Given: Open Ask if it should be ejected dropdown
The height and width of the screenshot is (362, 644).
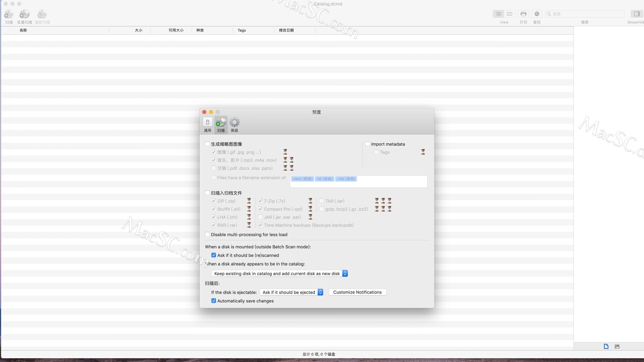Looking at the screenshot, I should coord(291,292).
